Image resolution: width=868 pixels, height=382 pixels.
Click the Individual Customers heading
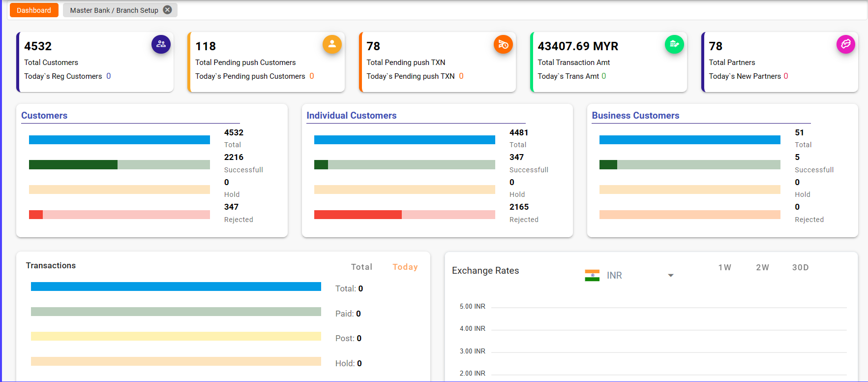pos(352,116)
